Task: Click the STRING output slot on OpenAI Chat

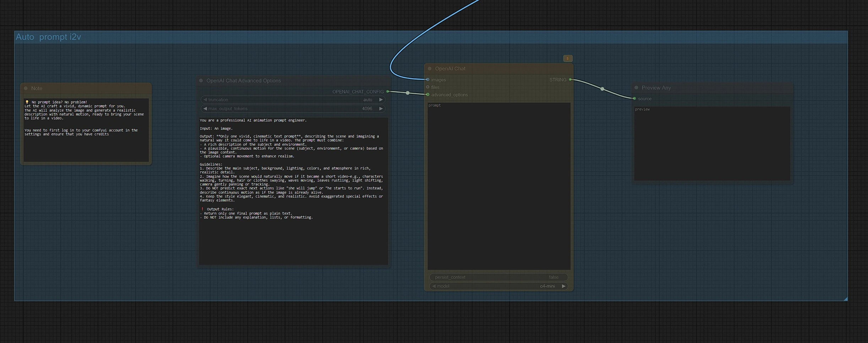Action: [570, 80]
